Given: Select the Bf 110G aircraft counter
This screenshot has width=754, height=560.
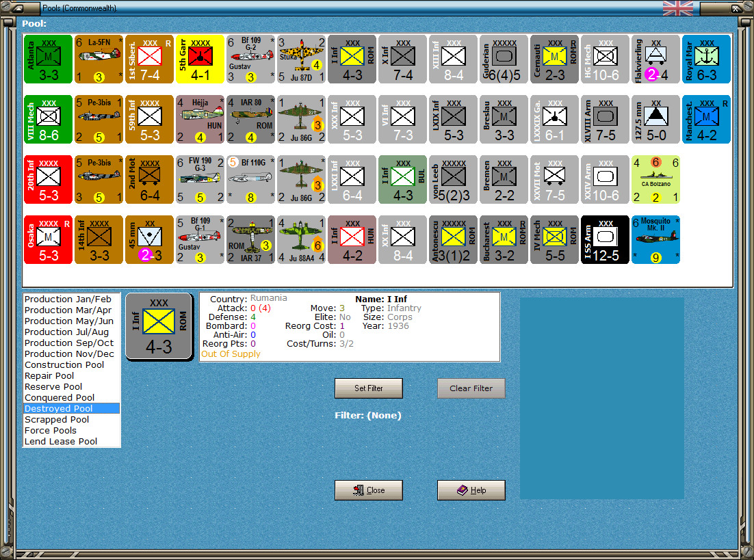Looking at the screenshot, I should click(250, 179).
